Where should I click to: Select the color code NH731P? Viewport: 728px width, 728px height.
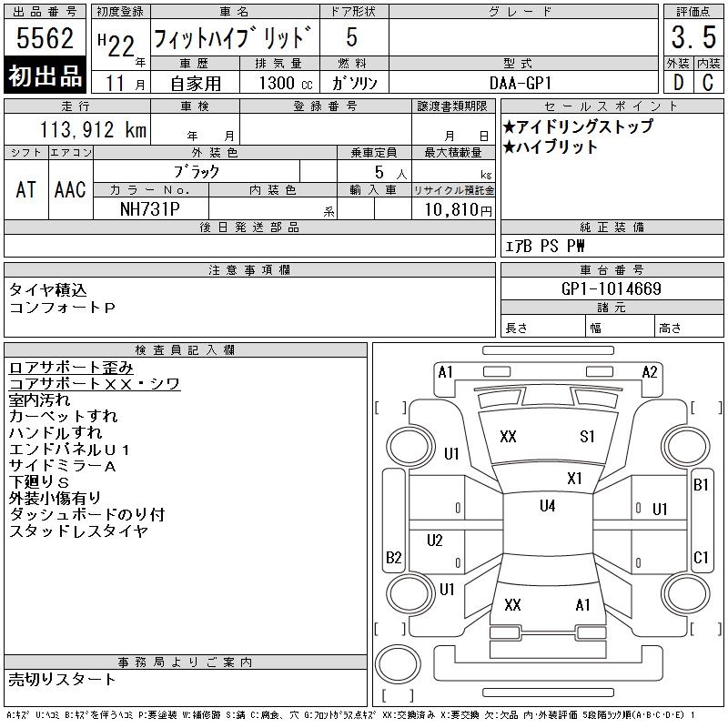click(150, 209)
